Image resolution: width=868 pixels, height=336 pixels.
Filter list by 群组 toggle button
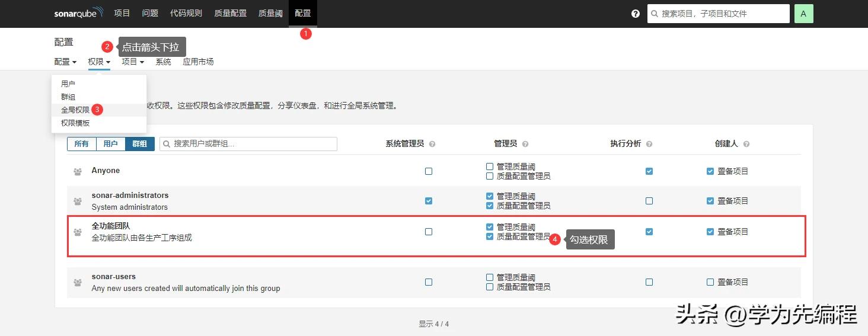point(140,144)
